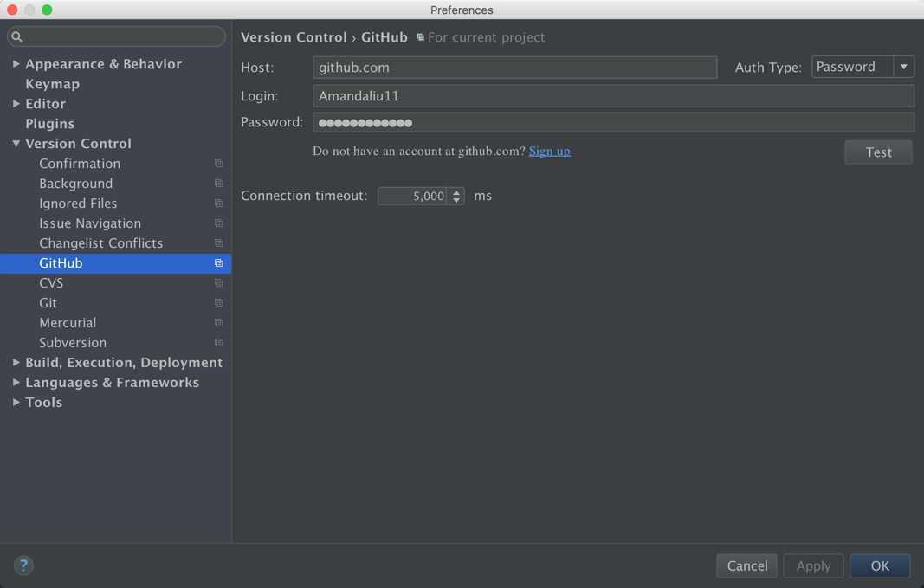Collapse the Version Control section
924x588 pixels.
tap(16, 143)
